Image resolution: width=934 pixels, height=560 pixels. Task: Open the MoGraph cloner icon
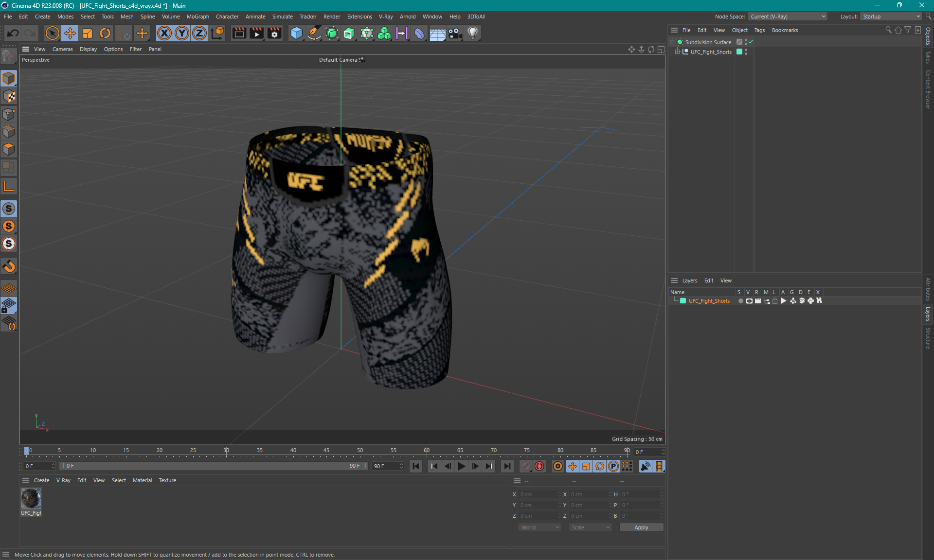point(384,33)
